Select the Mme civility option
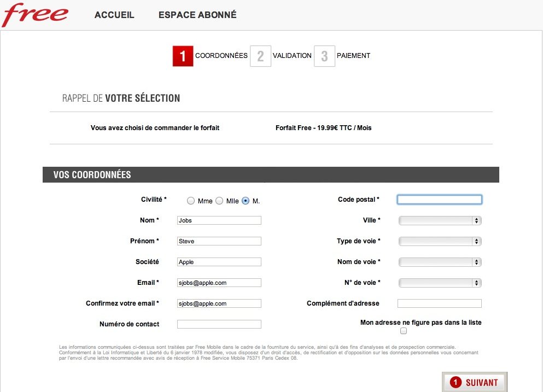Image resolution: width=543 pixels, height=392 pixels. 191,201
